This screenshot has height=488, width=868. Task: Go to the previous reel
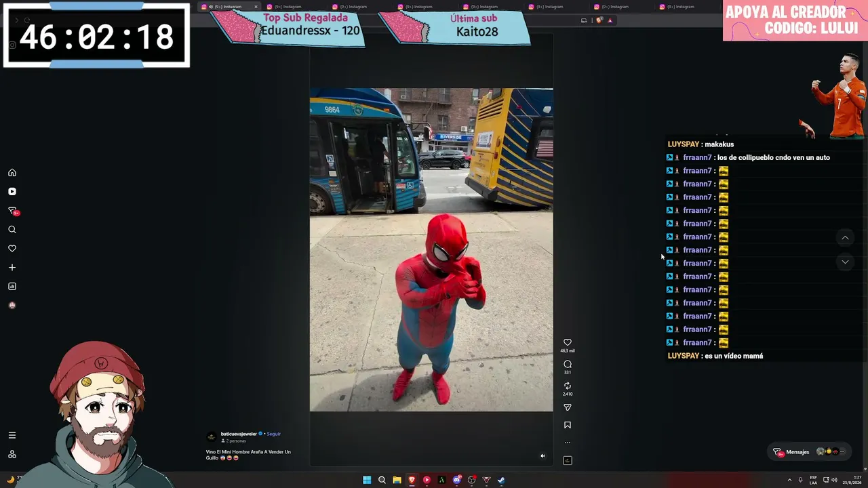pos(845,238)
